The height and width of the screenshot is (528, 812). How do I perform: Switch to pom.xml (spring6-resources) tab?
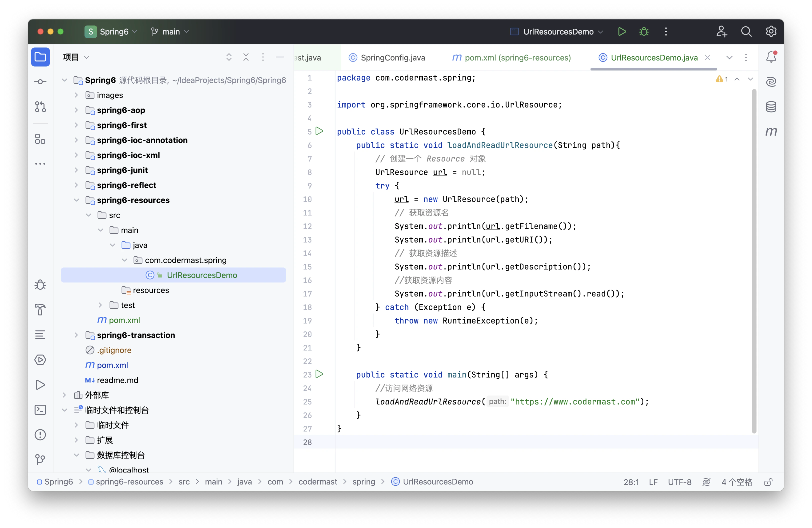pos(512,58)
